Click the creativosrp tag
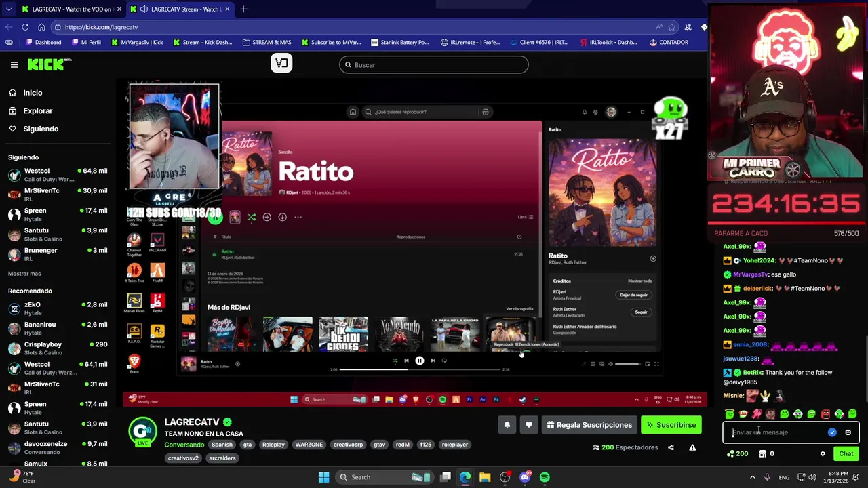868x488 pixels. pyautogui.click(x=348, y=445)
